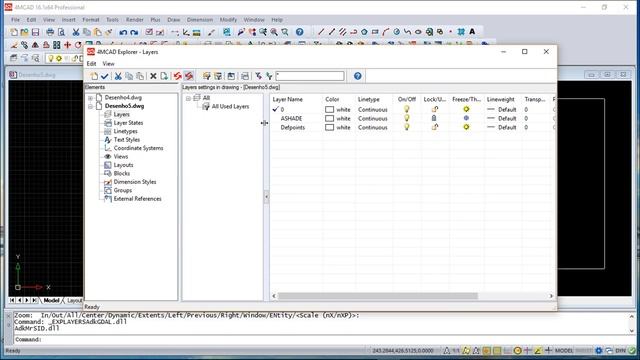Toggle On/Off bulb for ASHADE layer
The width and height of the screenshot is (640, 360).
tap(407, 118)
